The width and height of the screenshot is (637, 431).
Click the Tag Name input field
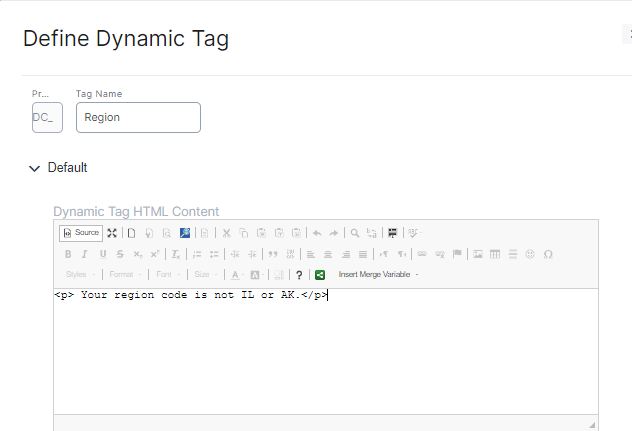coord(138,117)
